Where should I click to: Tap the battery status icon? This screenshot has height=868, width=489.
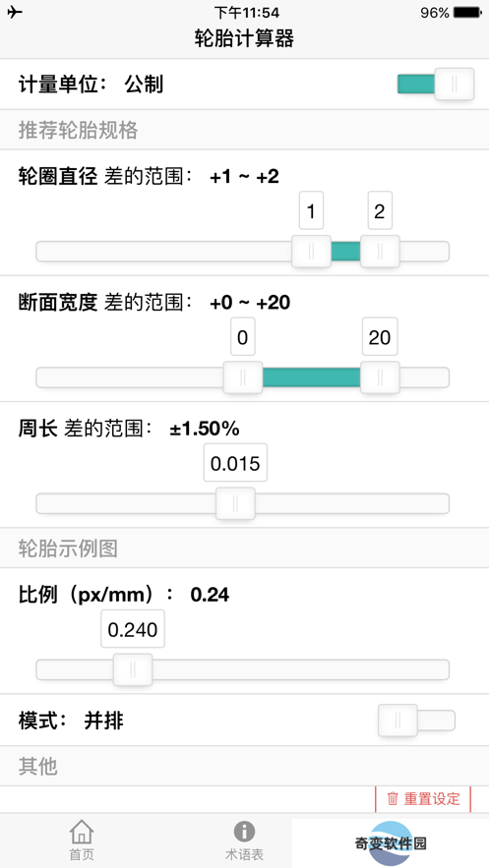click(x=467, y=12)
